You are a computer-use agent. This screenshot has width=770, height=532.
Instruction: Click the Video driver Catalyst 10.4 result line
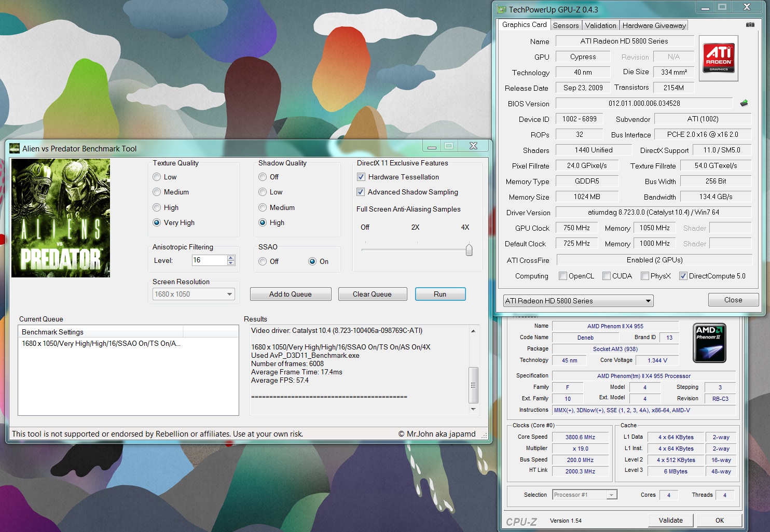[337, 330]
